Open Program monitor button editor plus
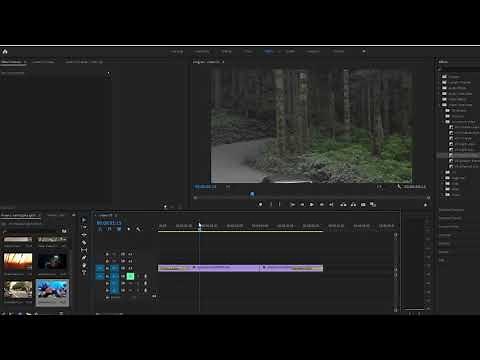480x360 pixels. click(x=425, y=205)
